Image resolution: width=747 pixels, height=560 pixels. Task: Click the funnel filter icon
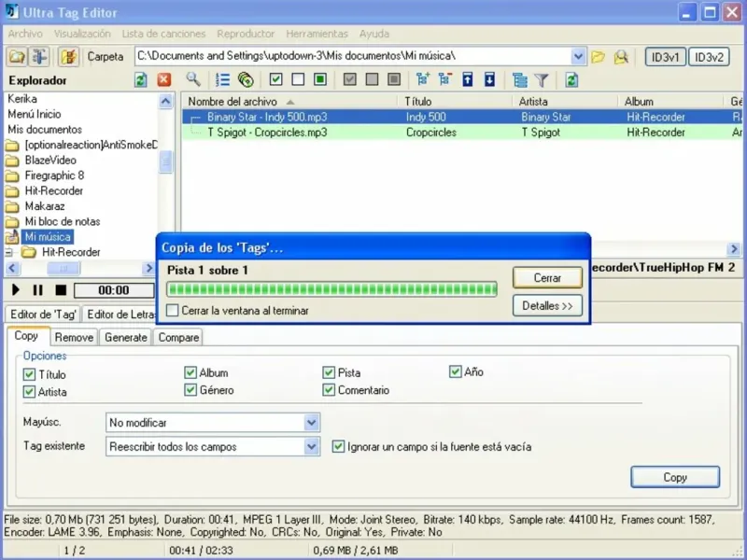(542, 80)
